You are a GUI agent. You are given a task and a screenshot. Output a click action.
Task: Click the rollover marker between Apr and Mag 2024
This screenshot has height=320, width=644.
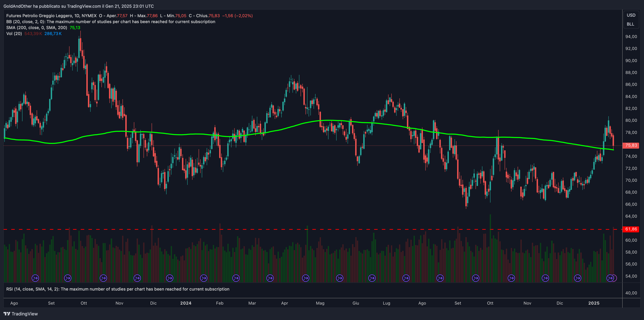tap(306, 278)
